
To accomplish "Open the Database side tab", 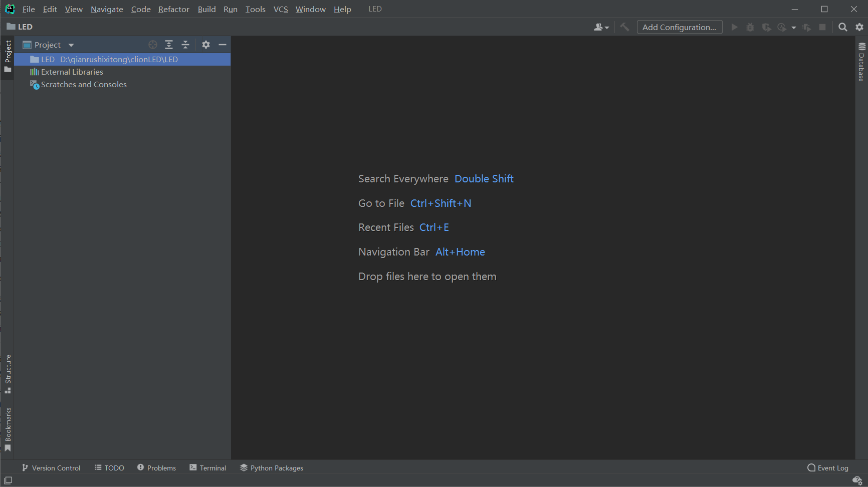I will pos(861,62).
